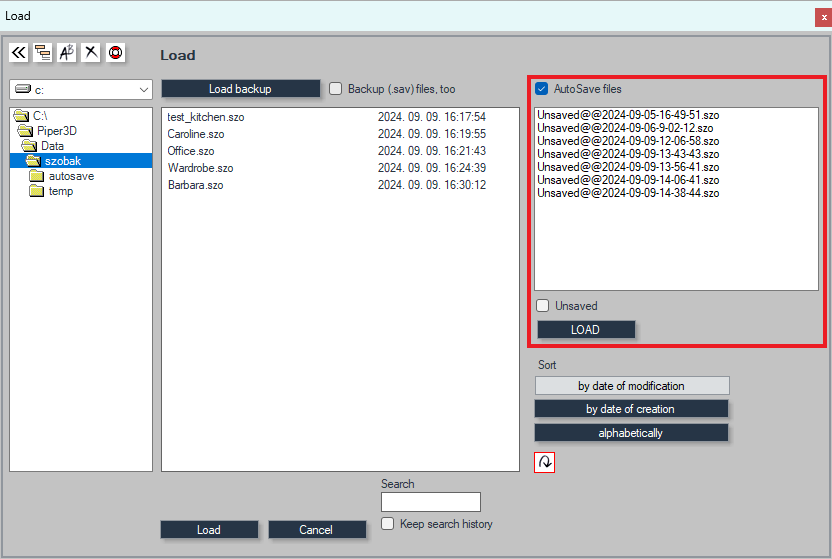Click the date 2024. 09. 09. 16:30:12
Screen dimensions: 832x559
pos(432,185)
